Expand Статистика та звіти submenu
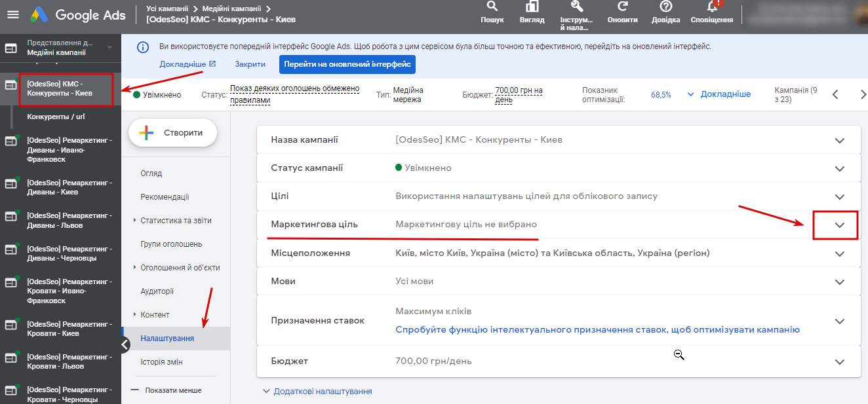This screenshot has width=868, height=404. tap(134, 221)
